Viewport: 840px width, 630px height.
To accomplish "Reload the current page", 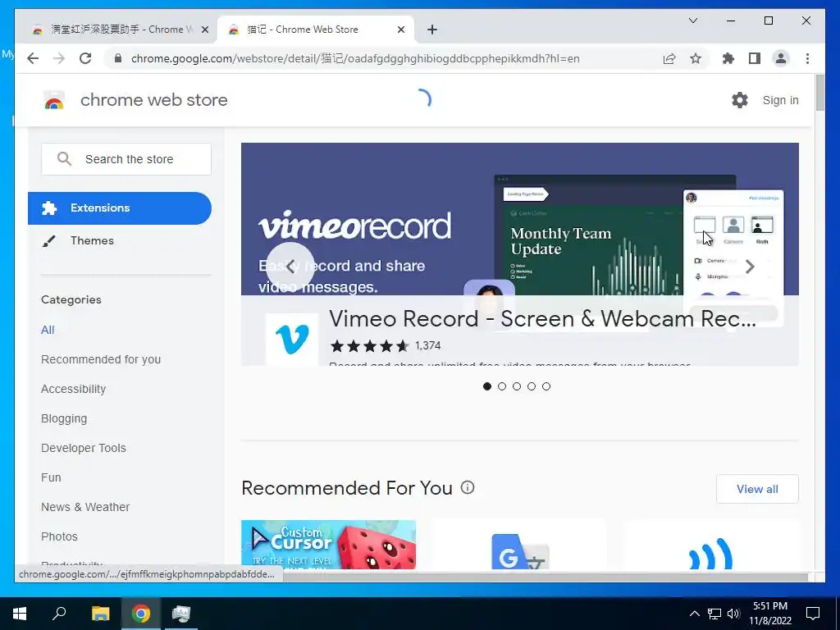I will [x=85, y=58].
